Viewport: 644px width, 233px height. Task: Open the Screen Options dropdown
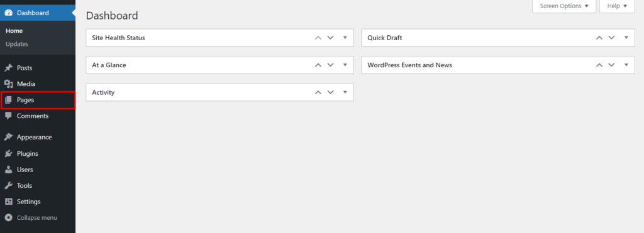[564, 6]
